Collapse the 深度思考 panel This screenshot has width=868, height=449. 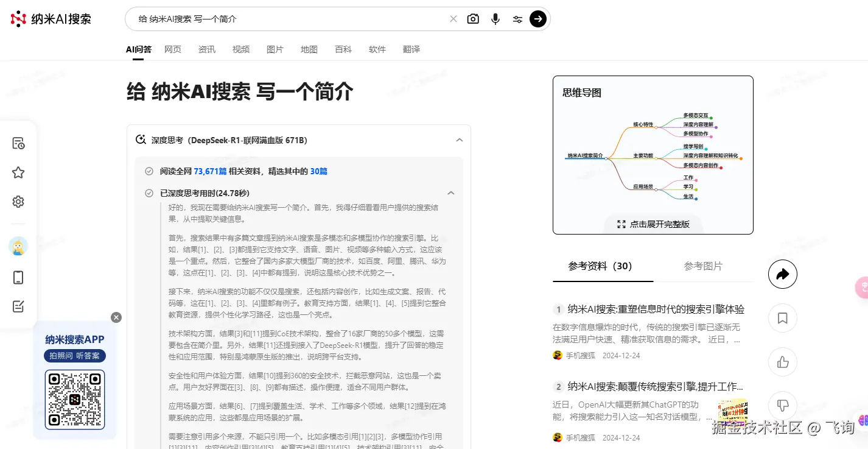(460, 140)
